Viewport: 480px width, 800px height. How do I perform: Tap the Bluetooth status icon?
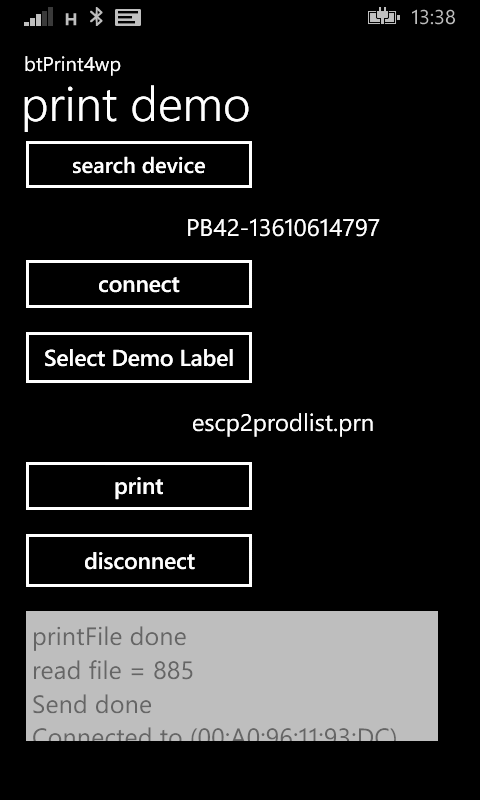(x=96, y=17)
